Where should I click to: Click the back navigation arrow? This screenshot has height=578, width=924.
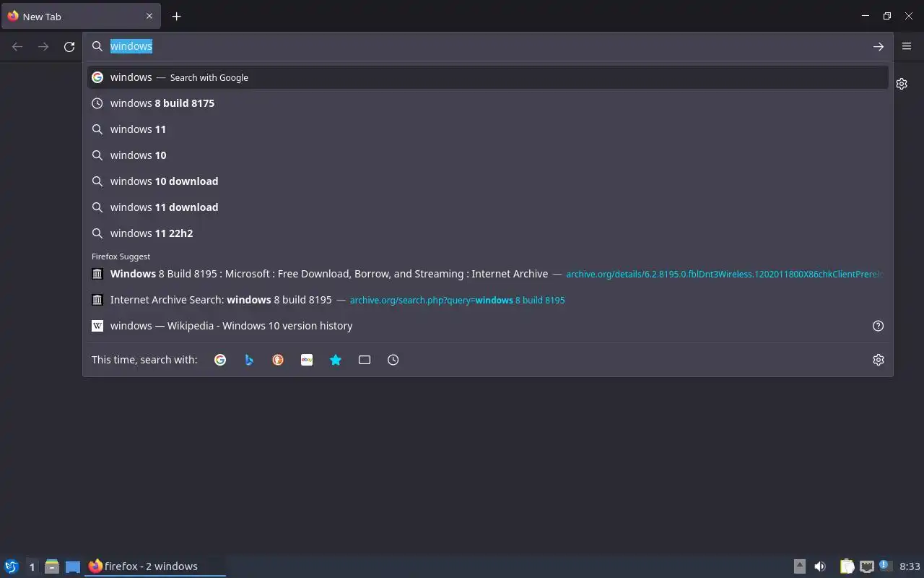(17, 47)
